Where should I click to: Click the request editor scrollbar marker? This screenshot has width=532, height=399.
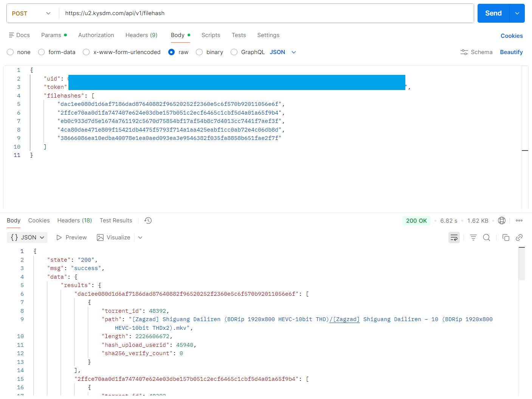click(x=525, y=151)
